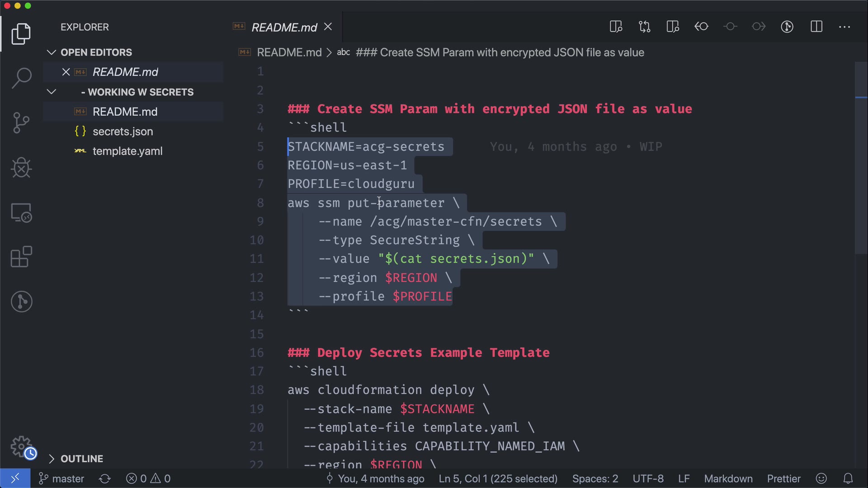Open secrets.json in the explorer
The height and width of the screenshot is (488, 868).
[x=123, y=131]
